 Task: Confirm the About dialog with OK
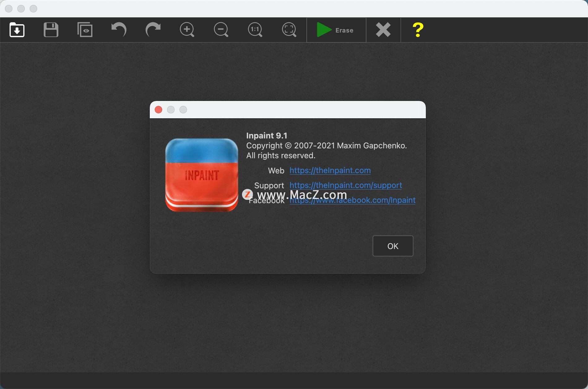point(393,246)
